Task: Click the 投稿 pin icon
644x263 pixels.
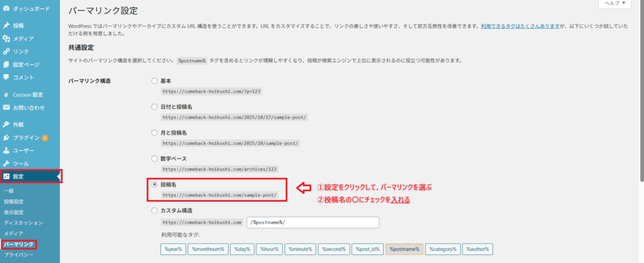Action: pyautogui.click(x=6, y=26)
